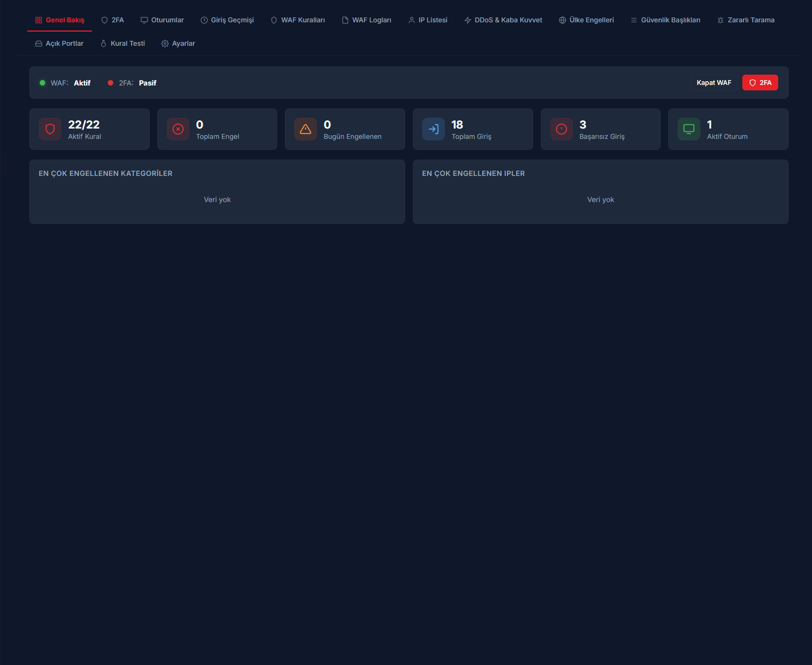Screen dimensions: 812x665
Task: Open the Genel Bakış tab
Action: (x=60, y=20)
